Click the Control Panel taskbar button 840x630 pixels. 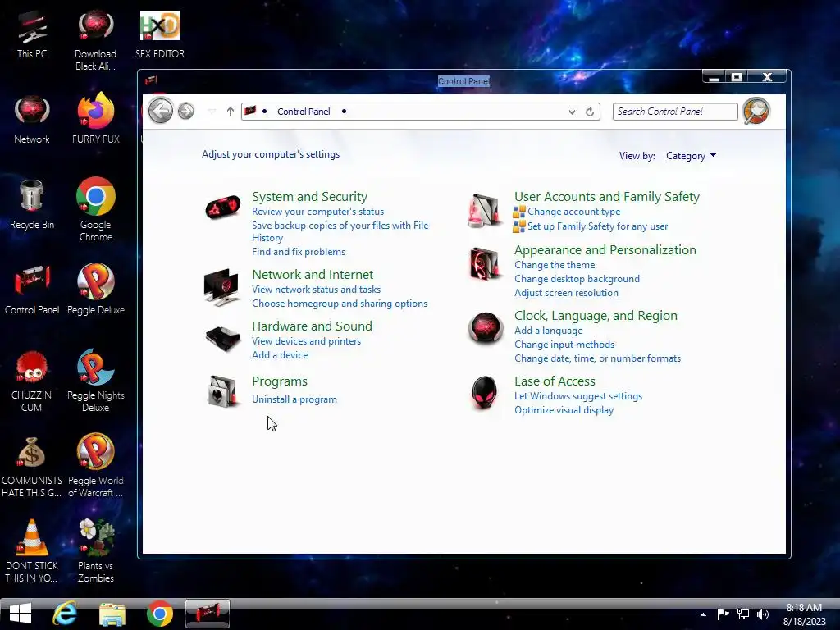pyautogui.click(x=208, y=614)
